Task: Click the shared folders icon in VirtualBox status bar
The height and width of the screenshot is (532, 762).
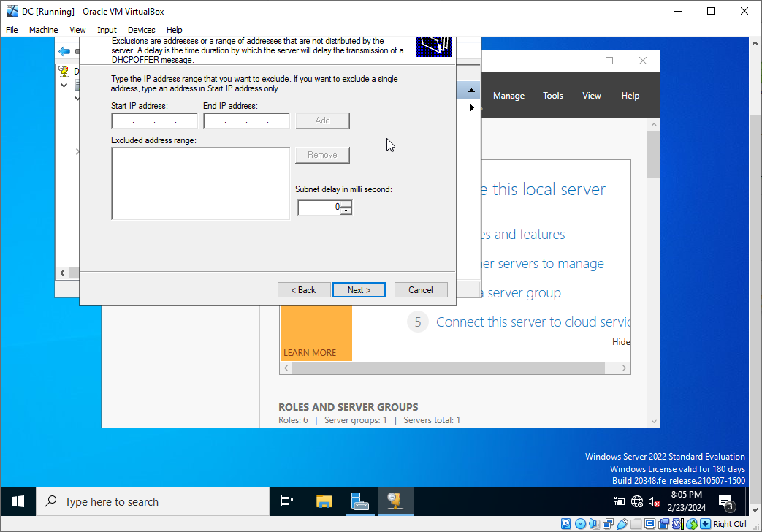Action: (634, 523)
